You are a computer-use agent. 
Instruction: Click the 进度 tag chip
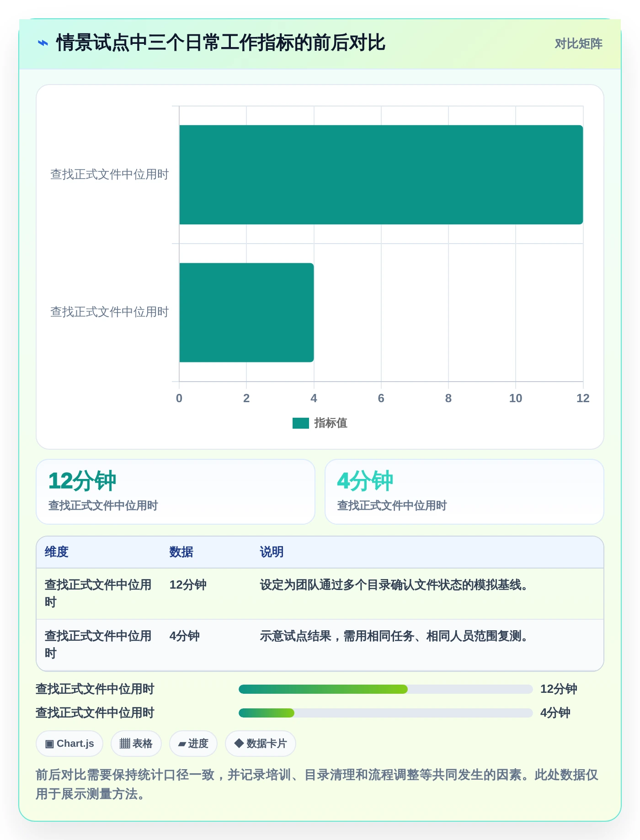tap(193, 744)
